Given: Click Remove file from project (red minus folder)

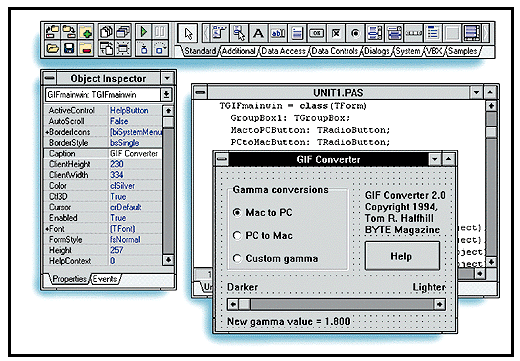Looking at the screenshot, I should click(x=86, y=48).
